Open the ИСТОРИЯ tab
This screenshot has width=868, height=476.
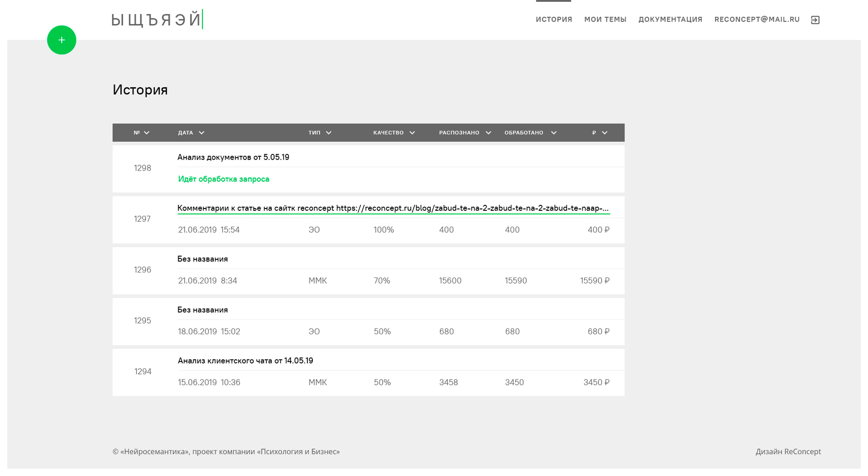tap(554, 20)
